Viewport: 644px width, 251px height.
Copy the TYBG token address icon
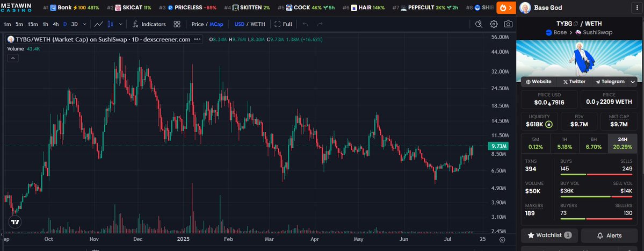point(575,24)
